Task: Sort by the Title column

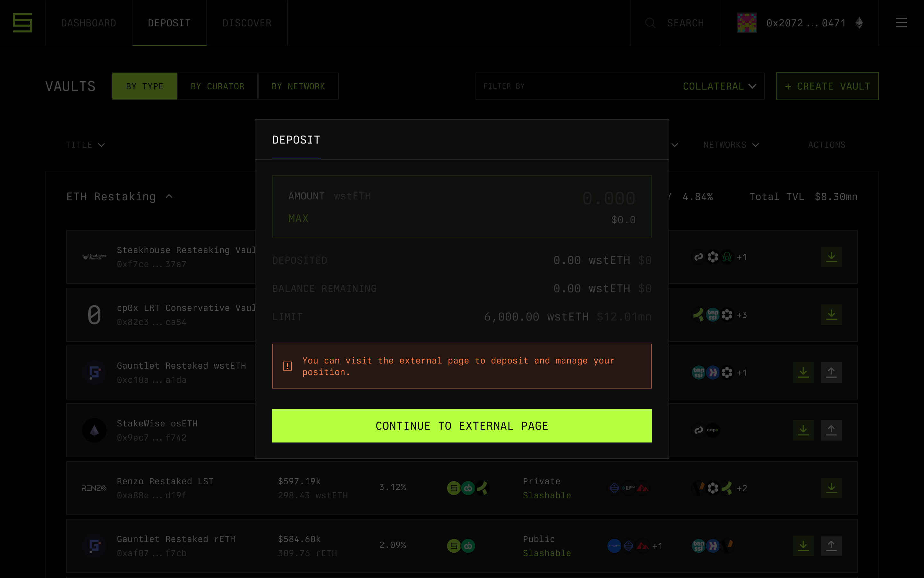Action: [85, 145]
